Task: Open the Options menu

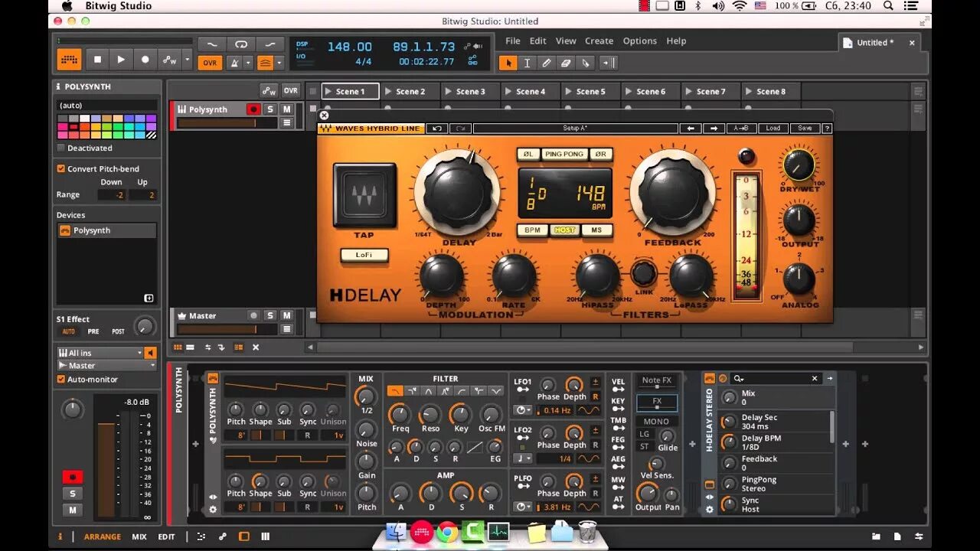Action: click(640, 41)
